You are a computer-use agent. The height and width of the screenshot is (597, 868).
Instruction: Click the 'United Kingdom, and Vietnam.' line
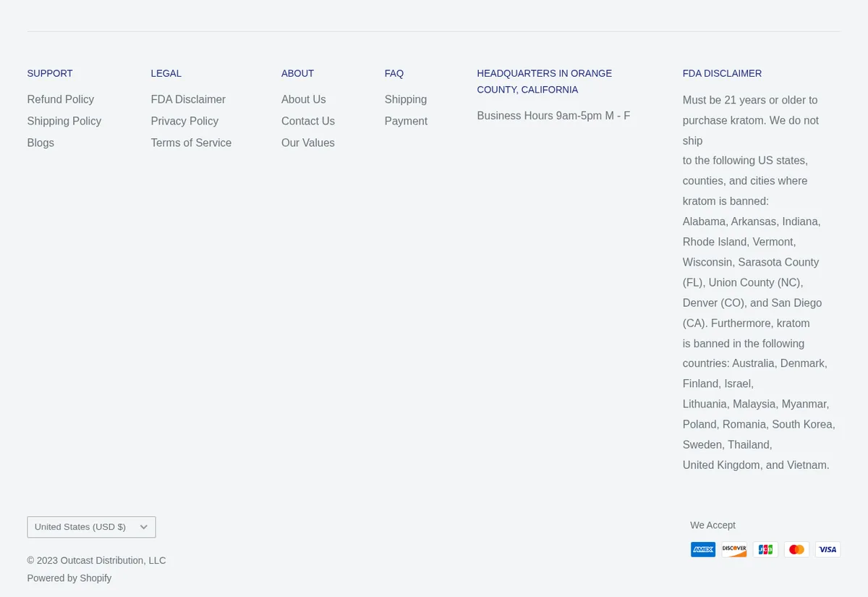coord(756,465)
